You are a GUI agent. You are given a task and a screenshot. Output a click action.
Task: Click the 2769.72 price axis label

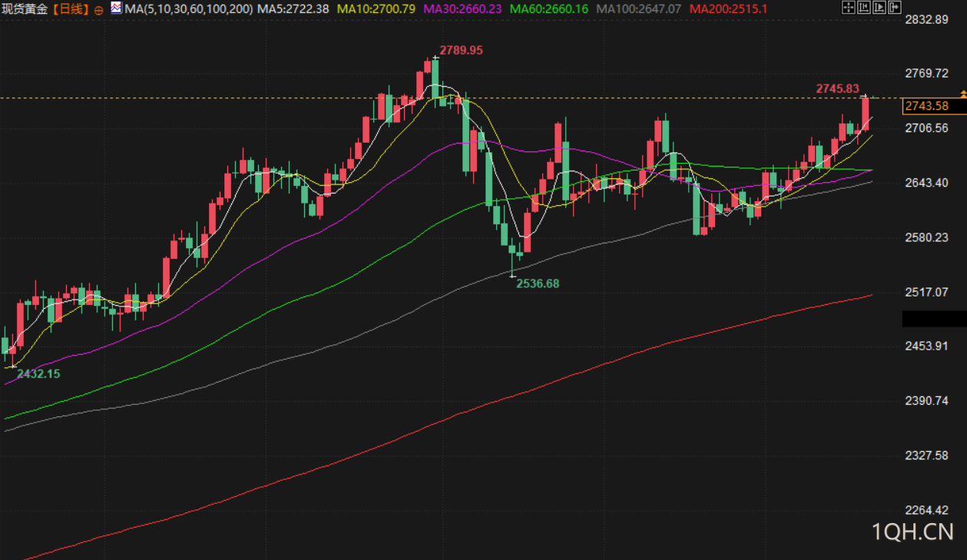pyautogui.click(x=927, y=74)
